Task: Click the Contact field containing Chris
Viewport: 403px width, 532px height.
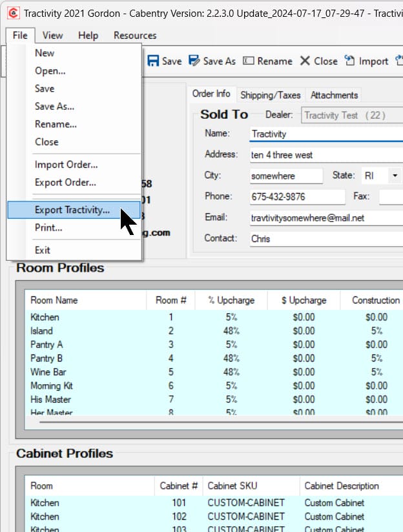Action: tap(326, 239)
